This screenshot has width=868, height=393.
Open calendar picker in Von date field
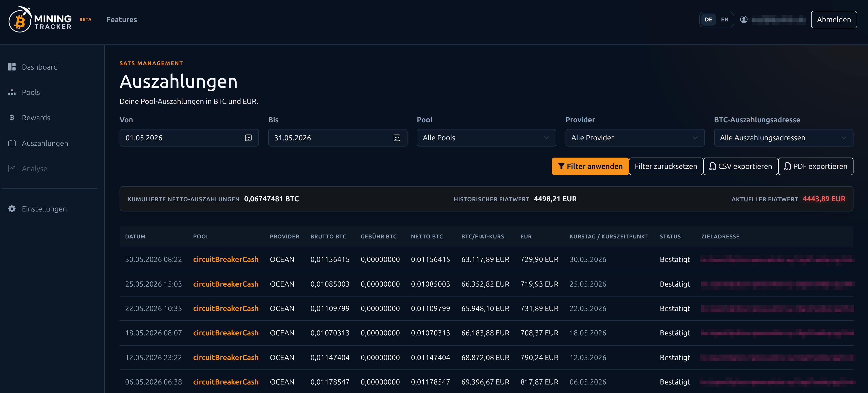point(248,138)
